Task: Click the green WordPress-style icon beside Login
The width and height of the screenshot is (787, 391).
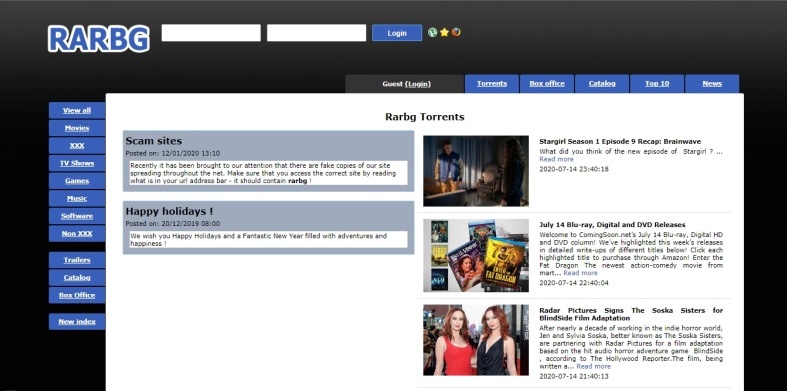Action: (x=432, y=33)
